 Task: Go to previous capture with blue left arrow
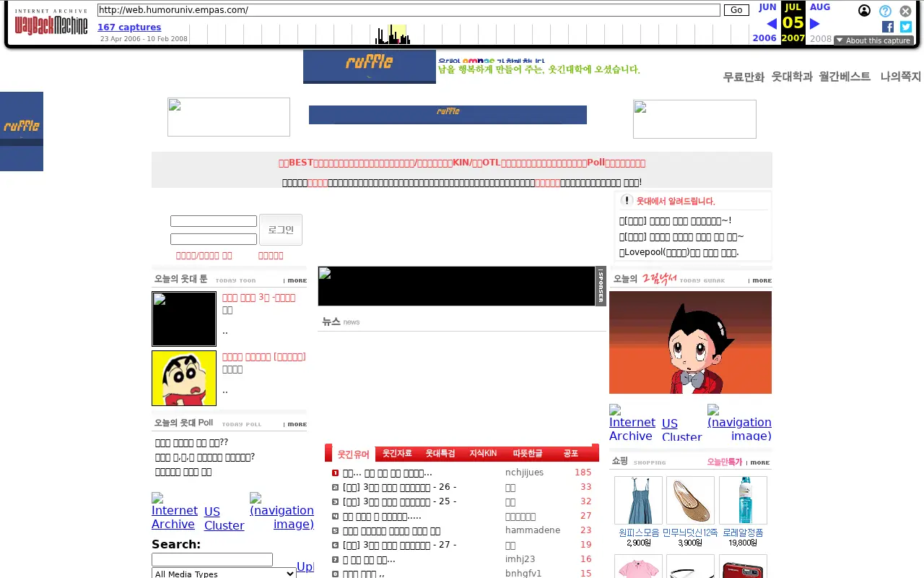[x=772, y=24]
